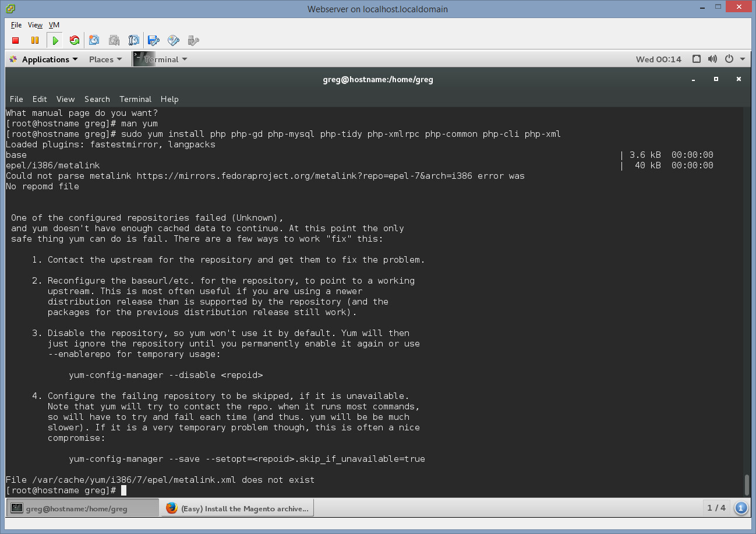Click the GNOME foot icon beside Applications
The height and width of the screenshot is (534, 756).
click(x=13, y=59)
